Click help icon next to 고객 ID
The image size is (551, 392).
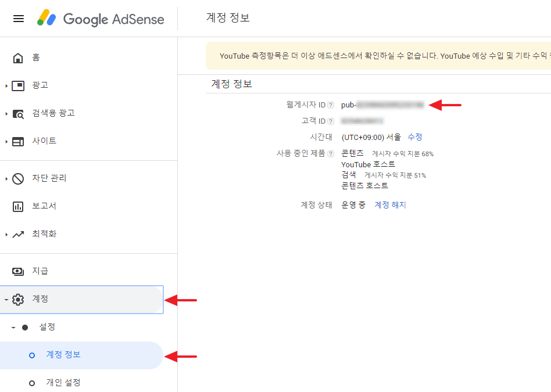[331, 121]
